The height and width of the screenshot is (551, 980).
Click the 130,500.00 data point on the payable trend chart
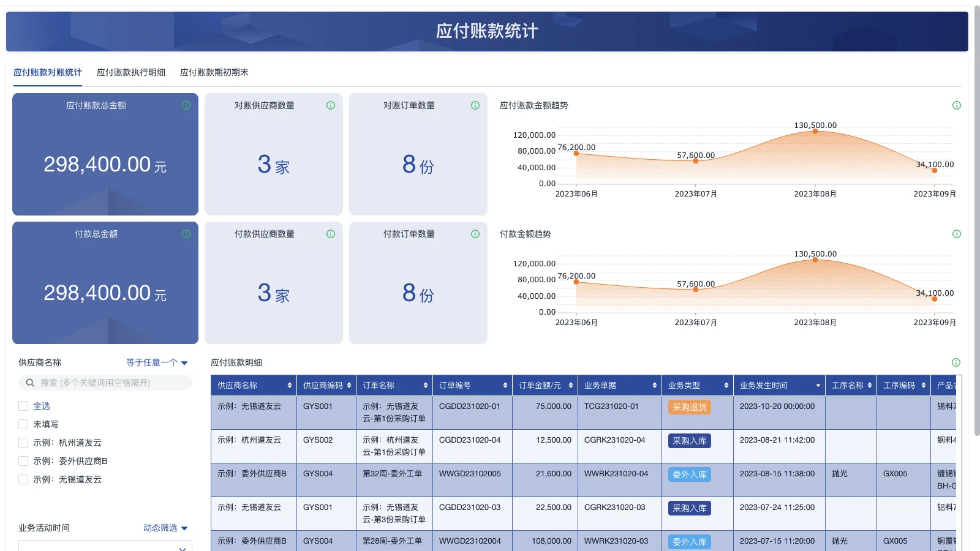[815, 131]
